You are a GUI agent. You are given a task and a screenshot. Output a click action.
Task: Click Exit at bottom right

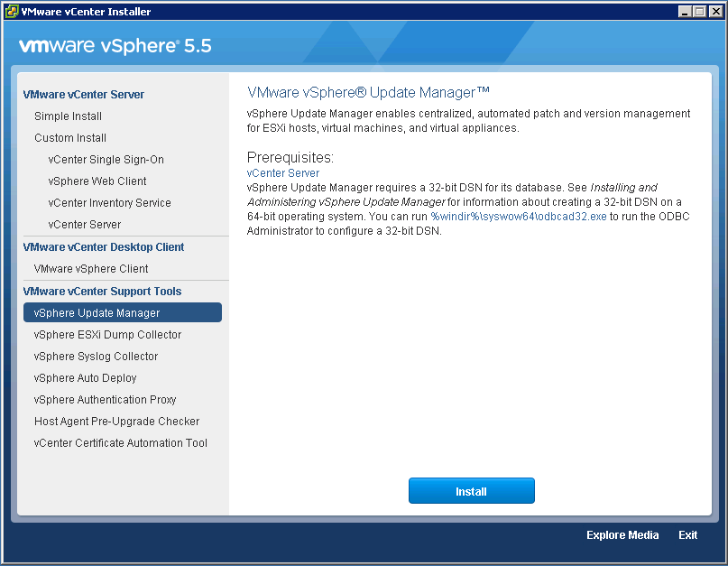point(687,535)
